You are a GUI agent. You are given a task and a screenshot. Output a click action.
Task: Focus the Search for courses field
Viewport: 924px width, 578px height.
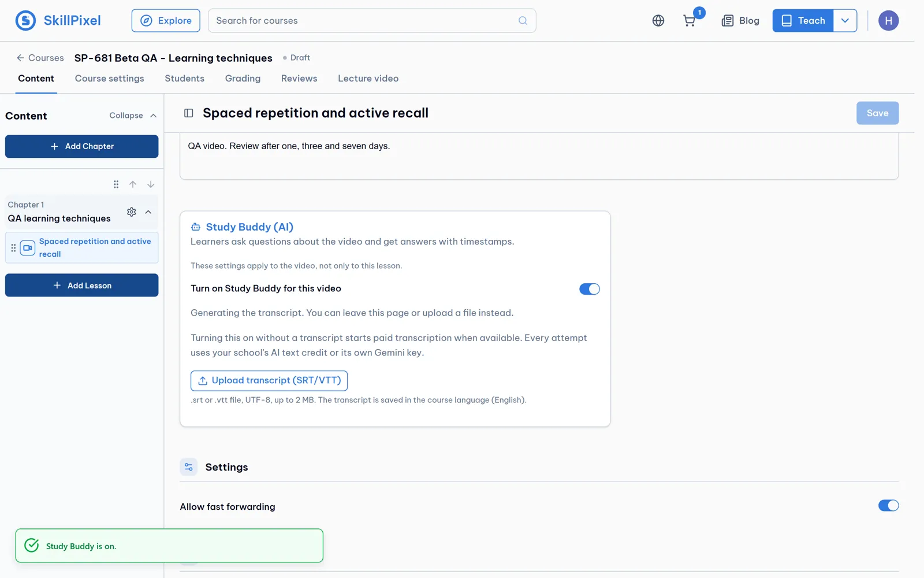click(x=372, y=21)
